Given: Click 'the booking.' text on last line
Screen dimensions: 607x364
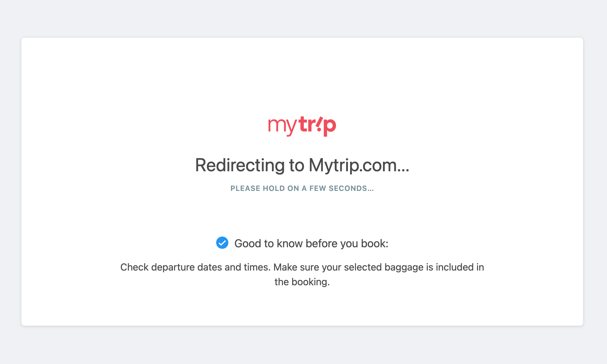Looking at the screenshot, I should [302, 282].
